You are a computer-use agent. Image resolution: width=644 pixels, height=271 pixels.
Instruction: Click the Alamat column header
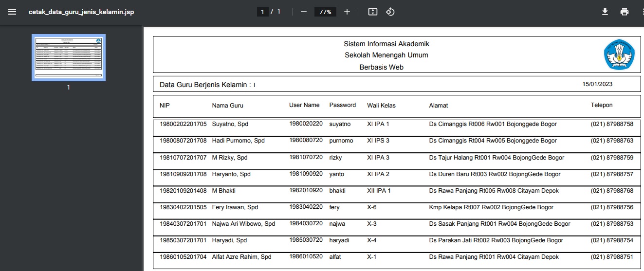pos(439,105)
